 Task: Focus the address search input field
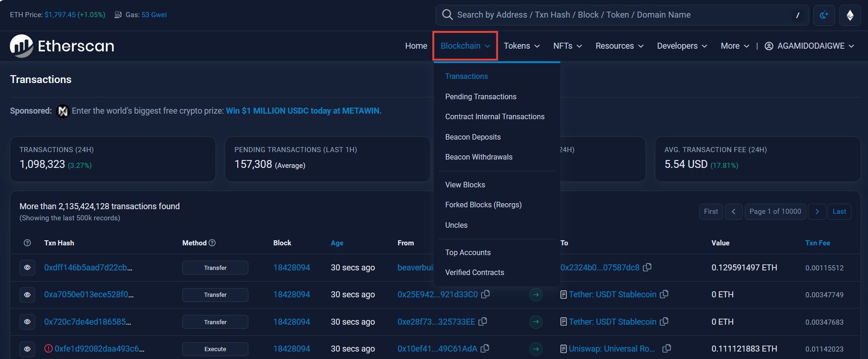[621, 15]
